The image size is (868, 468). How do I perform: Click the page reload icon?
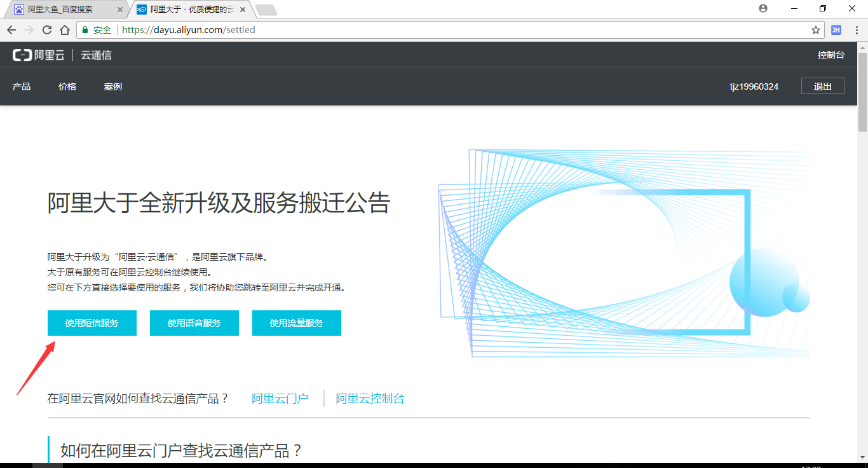pyautogui.click(x=46, y=30)
